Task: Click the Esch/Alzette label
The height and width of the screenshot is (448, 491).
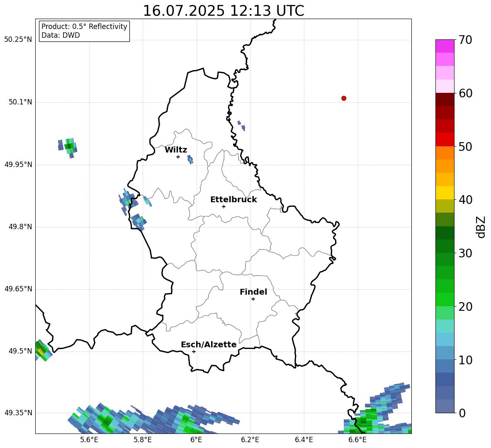Action: pyautogui.click(x=209, y=344)
